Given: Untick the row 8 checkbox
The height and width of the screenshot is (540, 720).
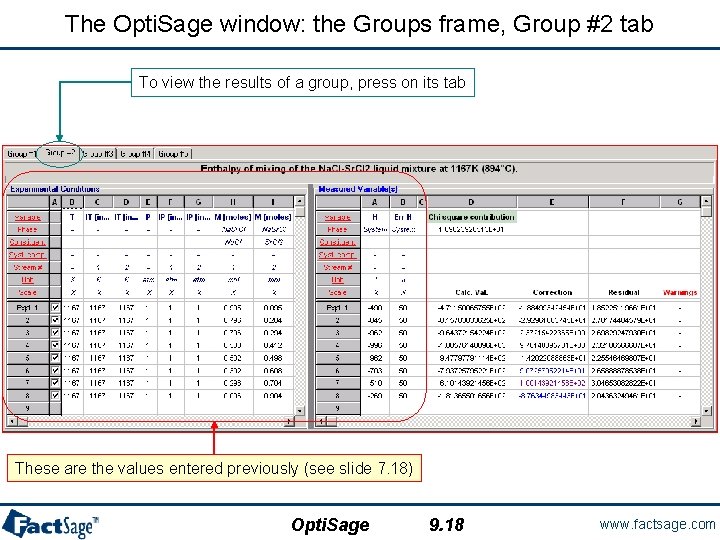Looking at the screenshot, I should pyautogui.click(x=55, y=395).
